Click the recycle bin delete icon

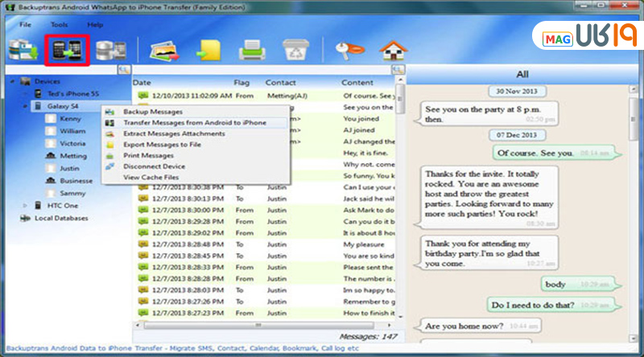295,50
